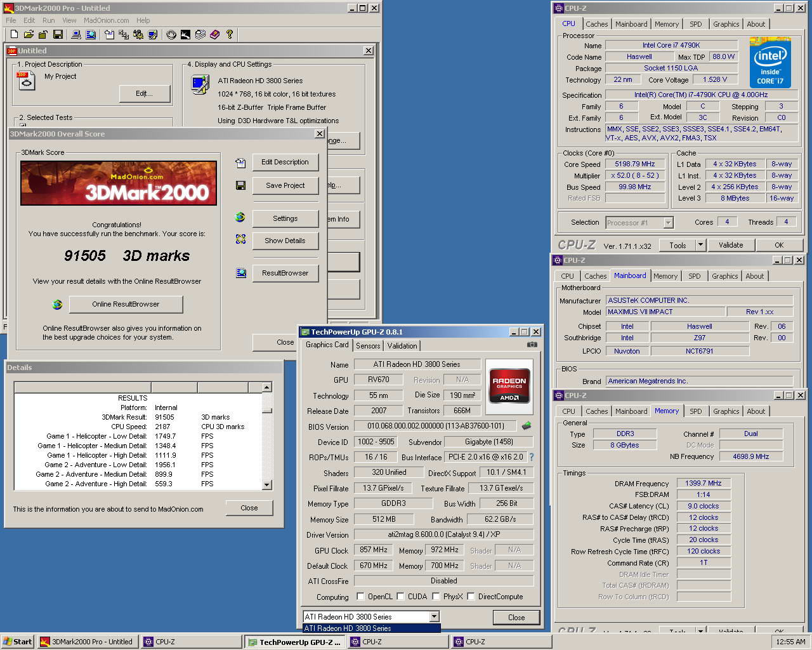Click Close button in the Details panel

pyautogui.click(x=249, y=508)
